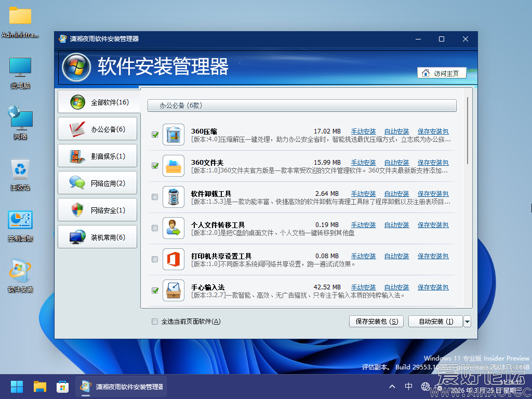Click 保存安装包 link for 软件卸载工具

[433, 194]
